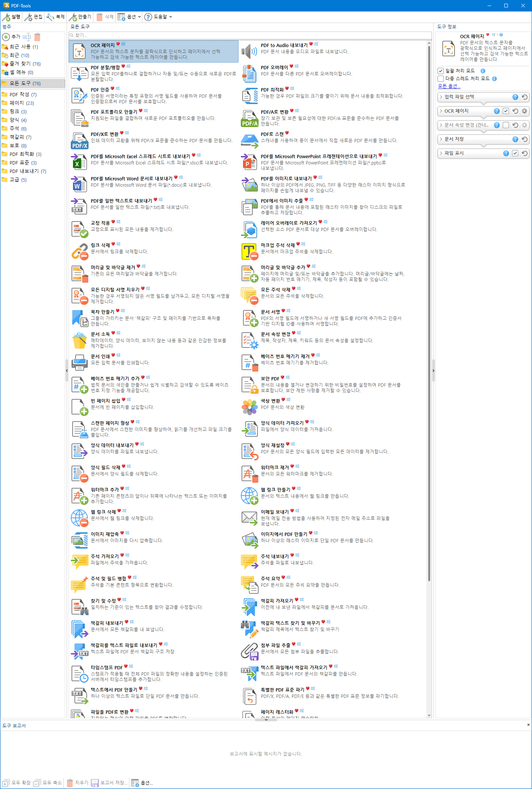
Task: Enable the 문서 속성 변경 step checkbox
Action: point(506,125)
